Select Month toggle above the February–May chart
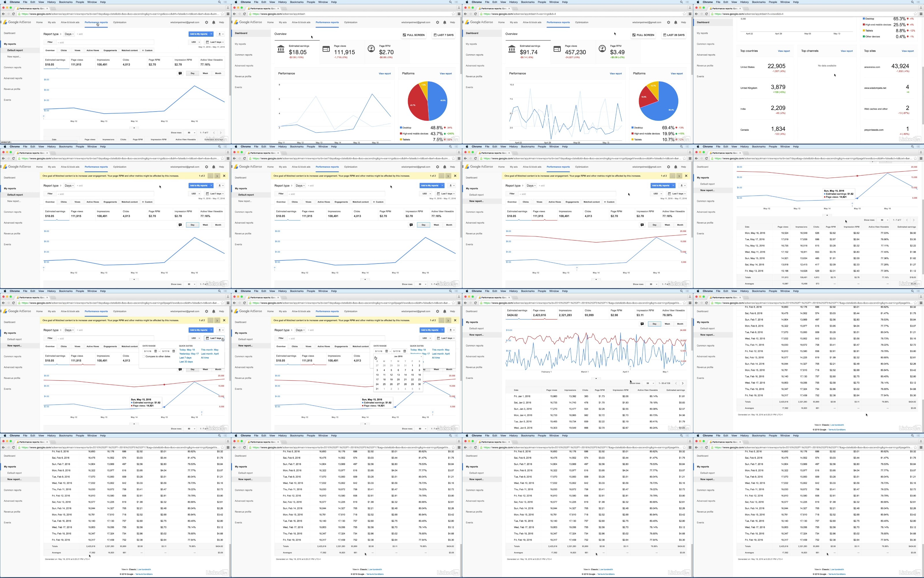Screen dimensions: 924x578 tap(680, 324)
